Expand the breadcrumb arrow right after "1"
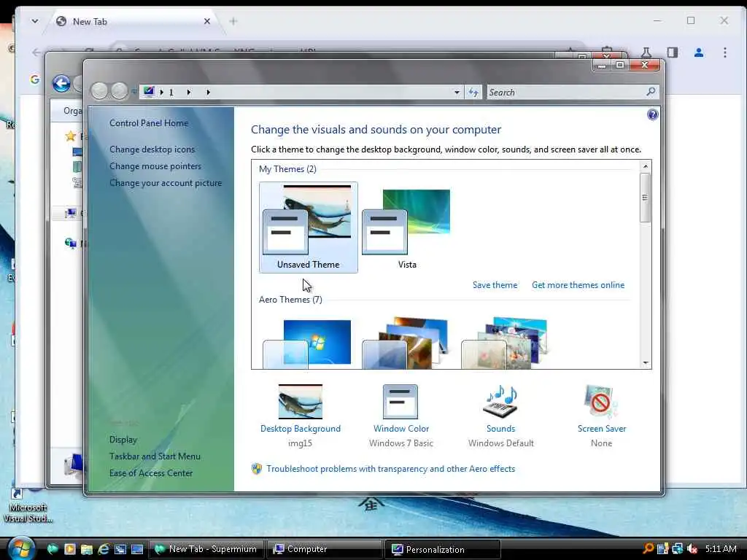 click(189, 93)
